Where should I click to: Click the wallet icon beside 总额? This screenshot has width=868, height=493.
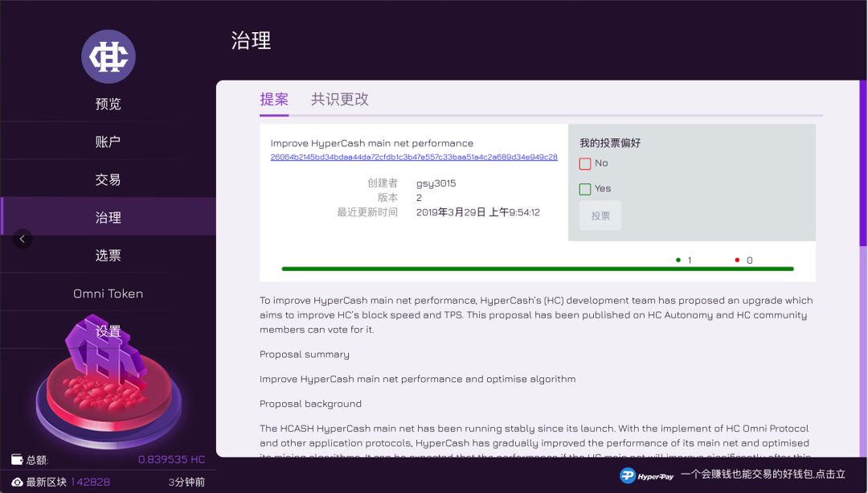tap(17, 460)
